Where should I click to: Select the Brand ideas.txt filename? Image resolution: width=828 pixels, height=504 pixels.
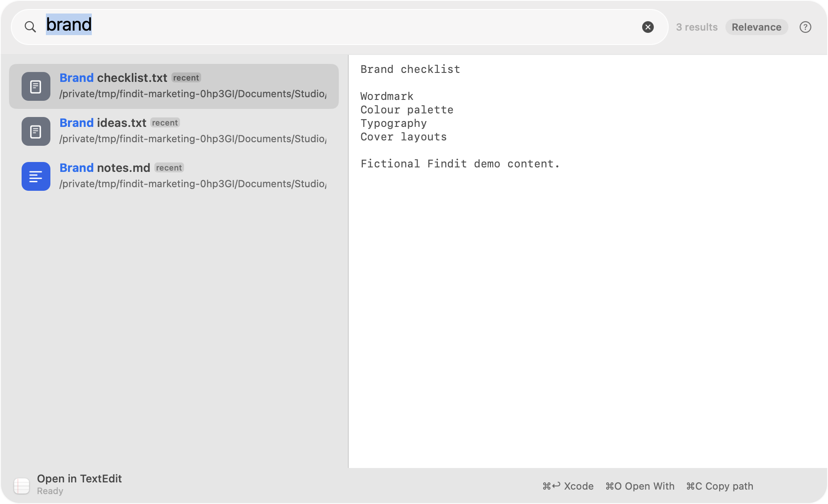103,123
